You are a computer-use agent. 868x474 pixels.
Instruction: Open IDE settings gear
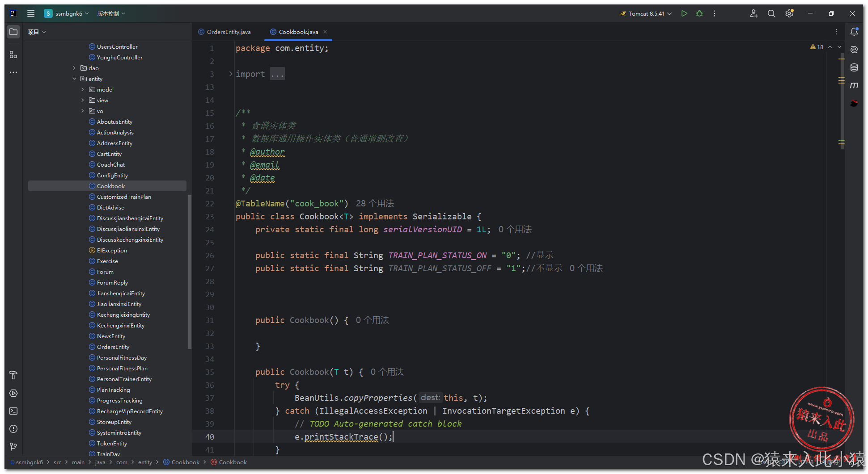click(789, 13)
